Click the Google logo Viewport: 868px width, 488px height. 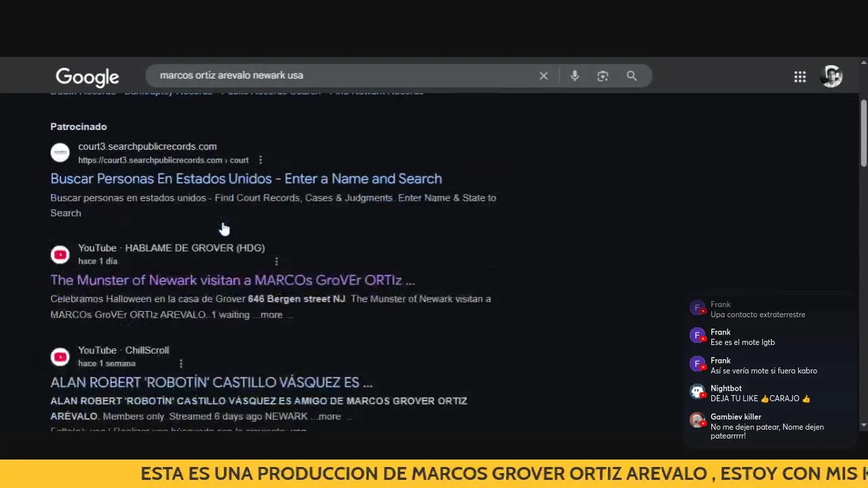[87, 77]
